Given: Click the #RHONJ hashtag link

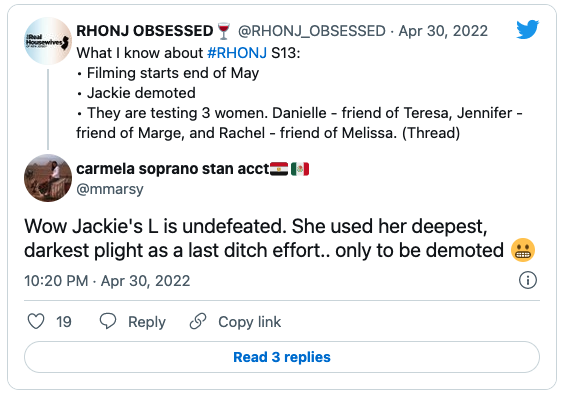Looking at the screenshot, I should (x=237, y=53).
